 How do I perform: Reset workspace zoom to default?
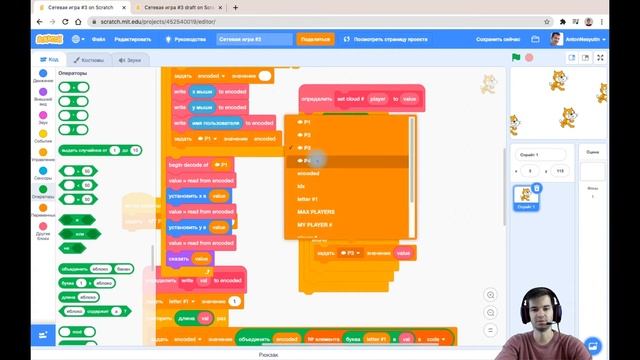pos(491,330)
